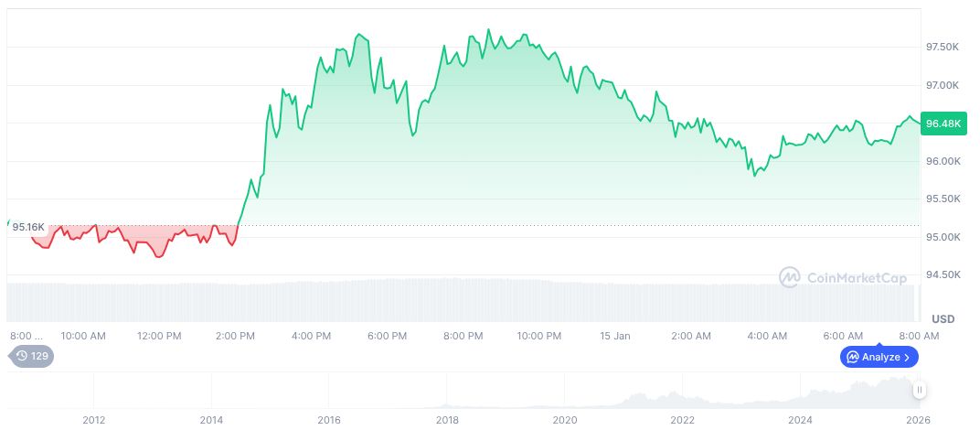Click the USD currency label
The width and height of the screenshot is (980, 430).
(943, 318)
